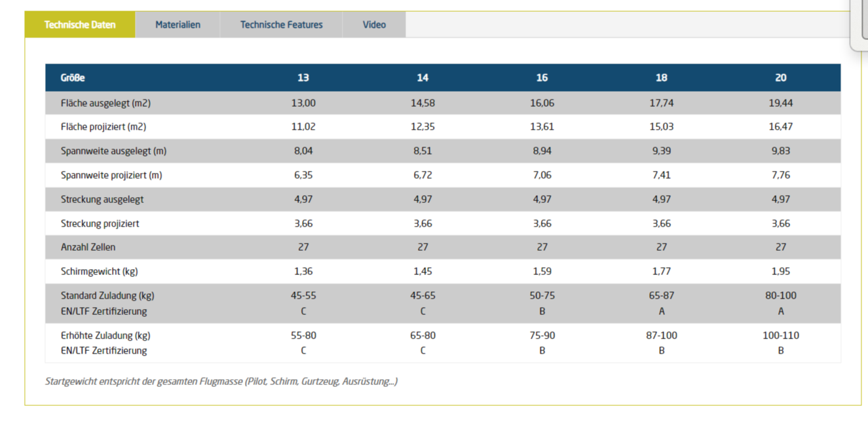This screenshot has height=438, width=868.
Task: Select the 1,36 Schirmgewicht value
Action: (x=303, y=271)
